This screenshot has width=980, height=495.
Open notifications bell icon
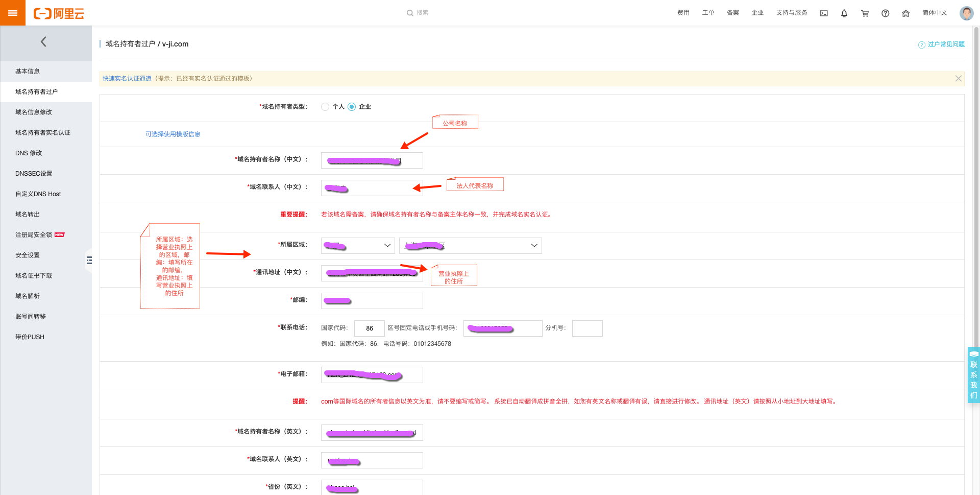[x=844, y=13]
